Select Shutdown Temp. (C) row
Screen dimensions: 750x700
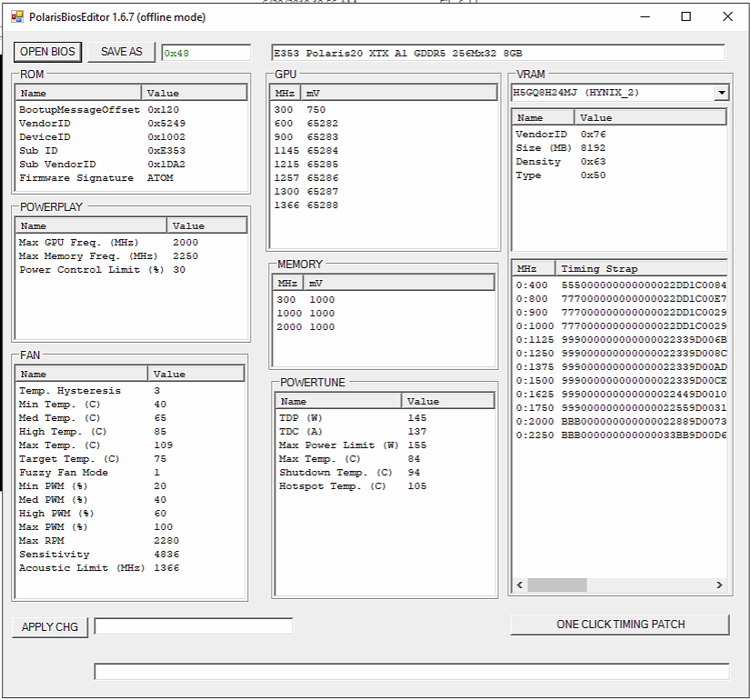click(350, 473)
